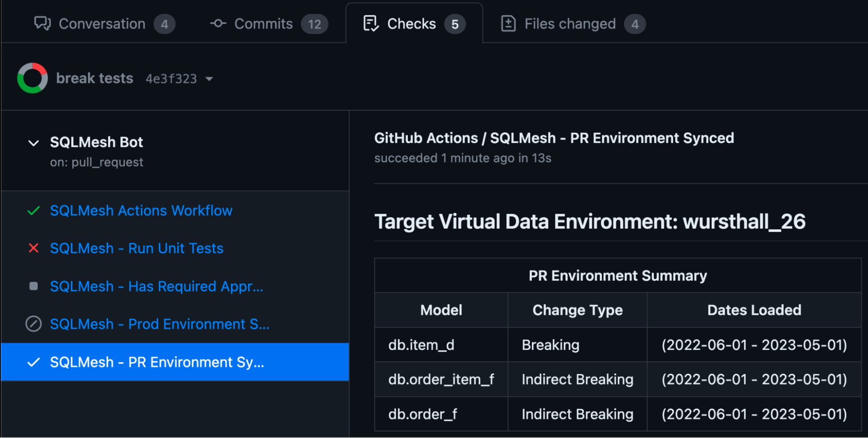This screenshot has height=438, width=868.
Task: Click the Checks checklist icon
Action: tap(371, 23)
